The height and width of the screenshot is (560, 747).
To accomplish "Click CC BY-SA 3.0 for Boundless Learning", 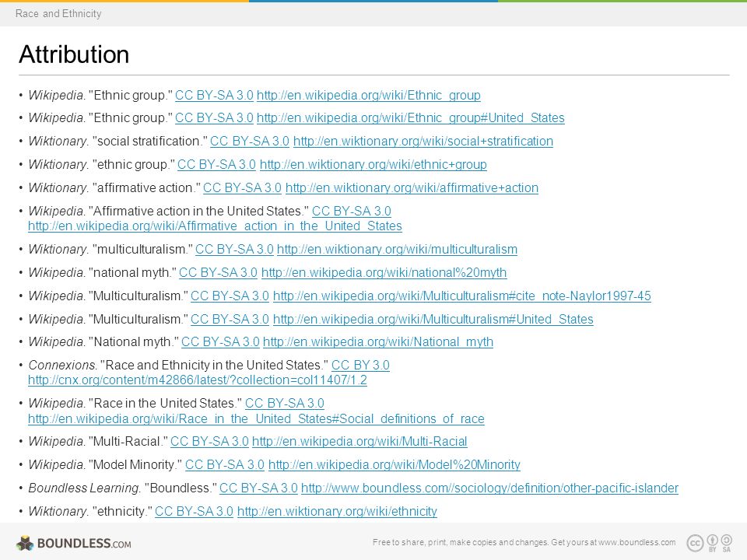I will pyautogui.click(x=258, y=488).
